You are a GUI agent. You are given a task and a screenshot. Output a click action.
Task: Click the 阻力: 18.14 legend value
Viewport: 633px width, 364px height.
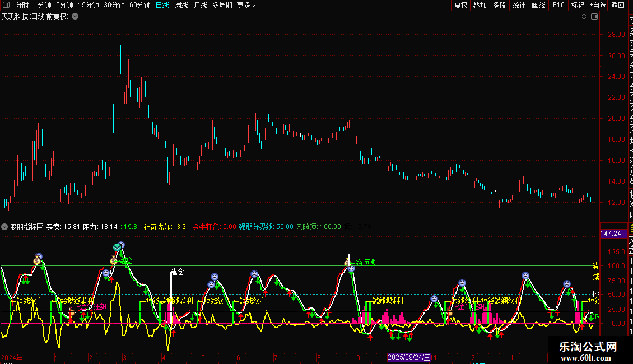coord(100,227)
